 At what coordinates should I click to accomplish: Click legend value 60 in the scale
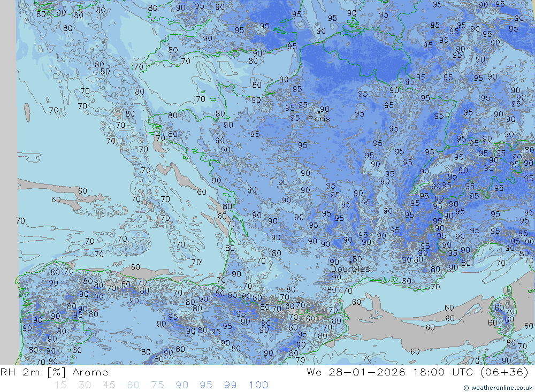click(x=133, y=385)
